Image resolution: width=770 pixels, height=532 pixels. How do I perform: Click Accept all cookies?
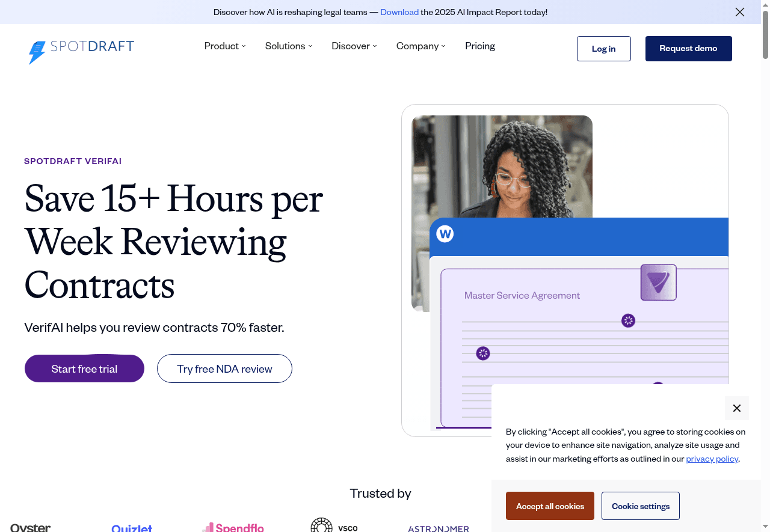549,506
